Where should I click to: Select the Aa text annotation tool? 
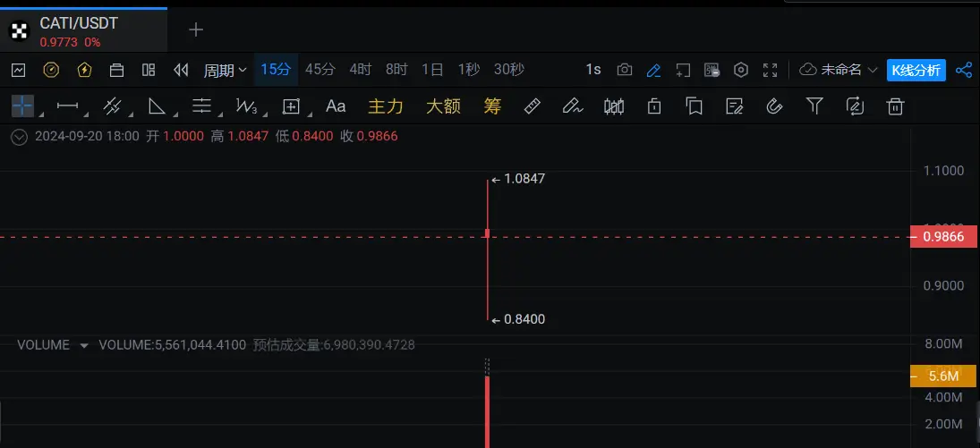coord(336,106)
